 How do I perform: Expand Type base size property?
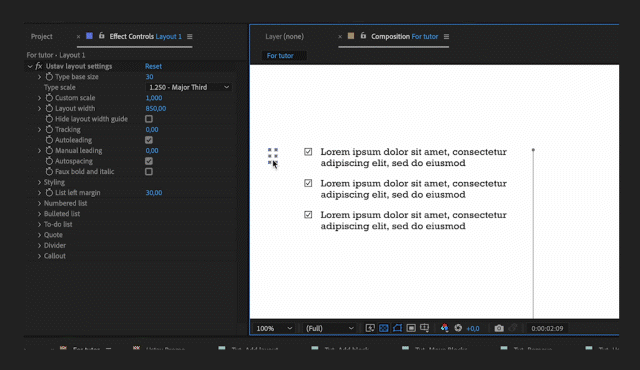click(x=39, y=77)
